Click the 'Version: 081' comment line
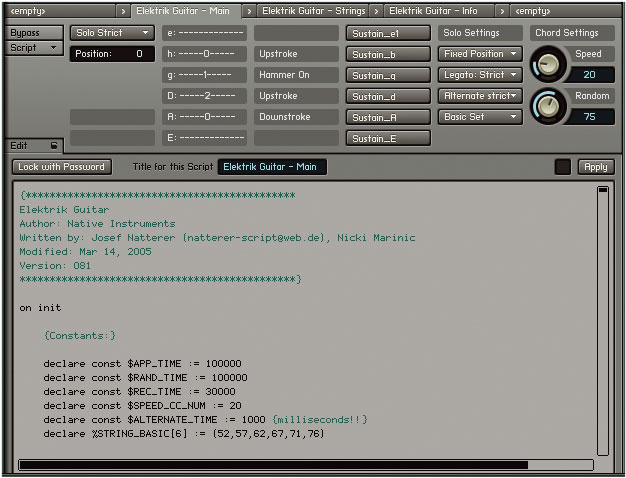Image resolution: width=626 pixels, height=478 pixels. point(55,266)
